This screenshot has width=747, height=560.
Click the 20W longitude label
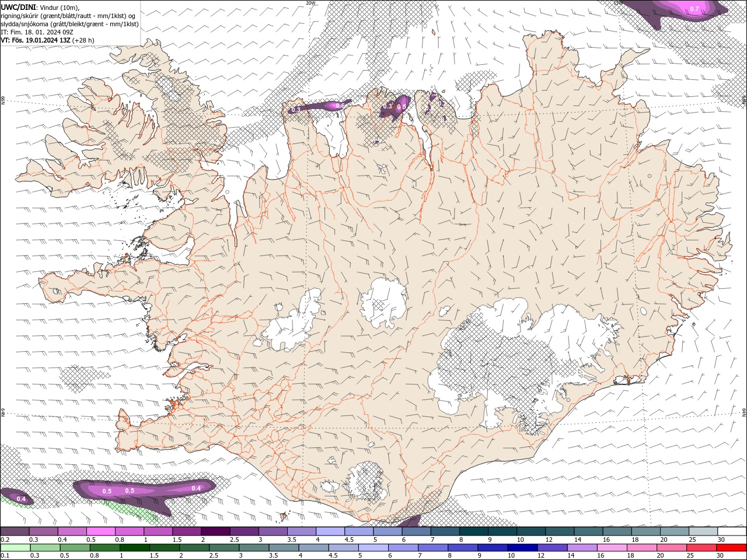(310, 3)
